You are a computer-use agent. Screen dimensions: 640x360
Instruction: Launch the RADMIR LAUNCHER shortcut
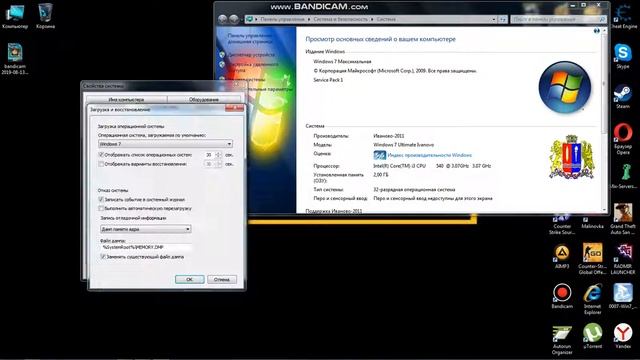623,259
